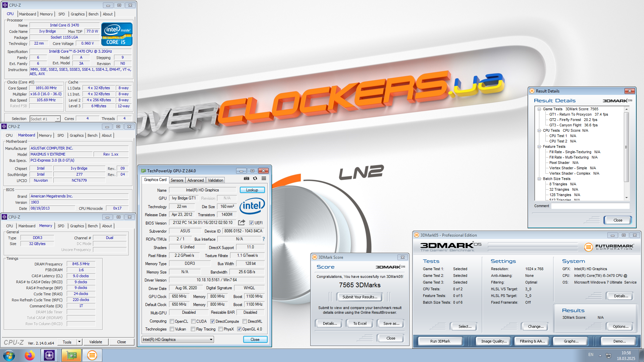Switch to CPU-Z via its taskbar icon
Viewport: 644px width, 362px height.
point(49,355)
